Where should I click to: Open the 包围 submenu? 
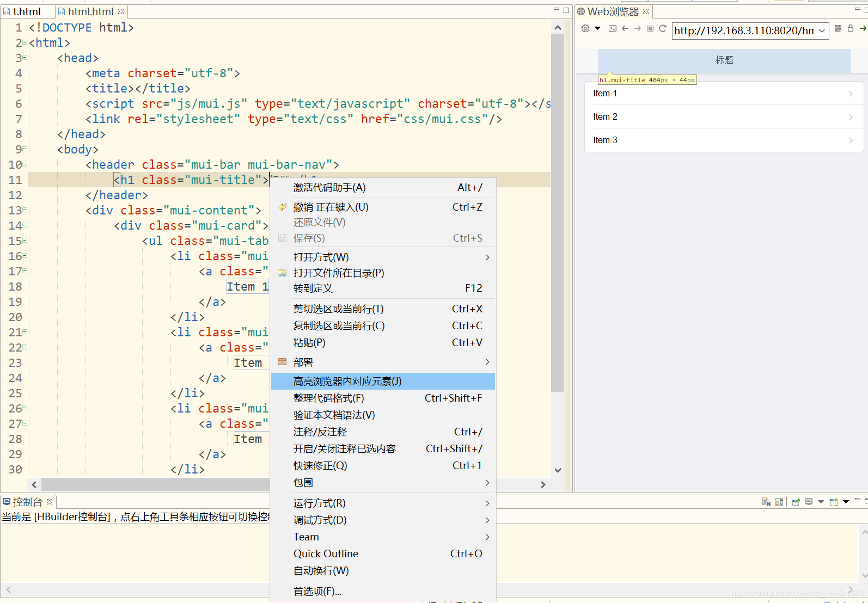pos(383,483)
